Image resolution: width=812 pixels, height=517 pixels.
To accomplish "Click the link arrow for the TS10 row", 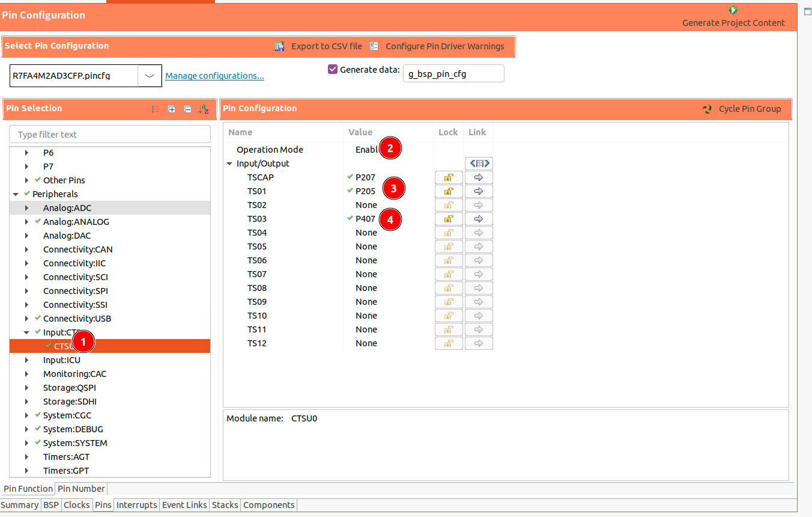I will point(479,316).
